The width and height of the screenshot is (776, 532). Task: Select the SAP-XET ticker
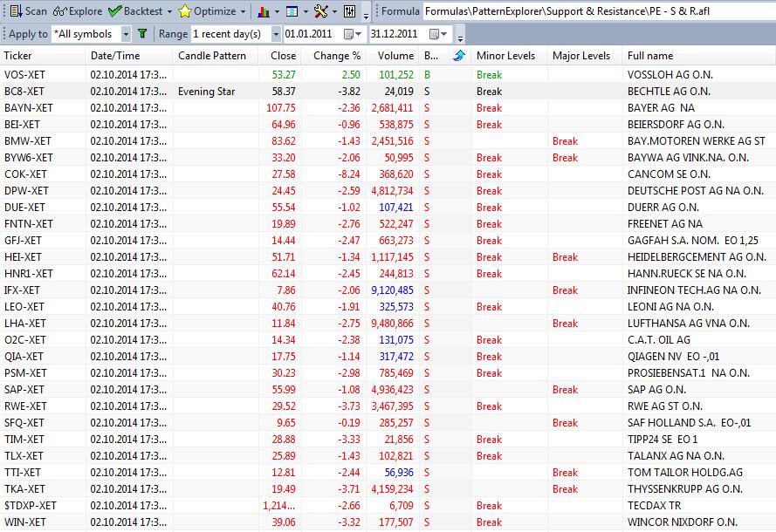click(x=24, y=390)
